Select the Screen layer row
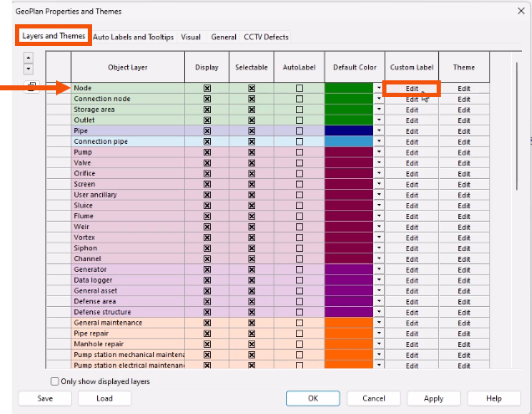532x414 pixels. tap(128, 184)
